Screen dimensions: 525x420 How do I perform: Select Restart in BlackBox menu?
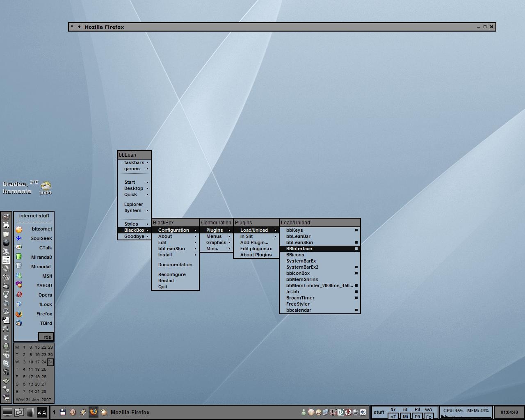(x=175, y=281)
